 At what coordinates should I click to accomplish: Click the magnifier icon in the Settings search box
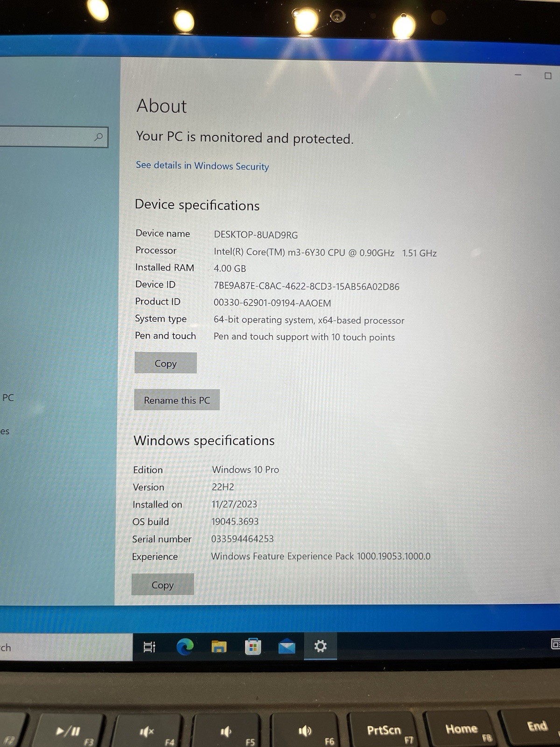point(98,137)
